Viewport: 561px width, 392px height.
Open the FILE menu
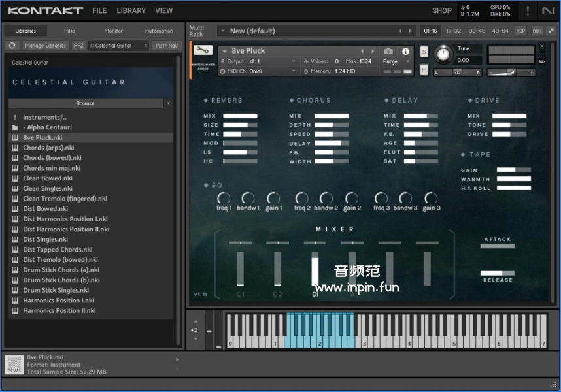(x=99, y=10)
